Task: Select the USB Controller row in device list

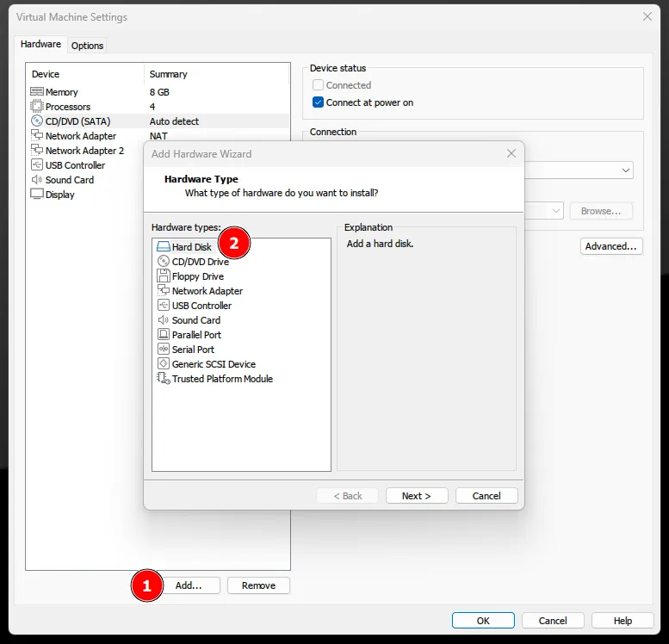Action: tap(75, 165)
